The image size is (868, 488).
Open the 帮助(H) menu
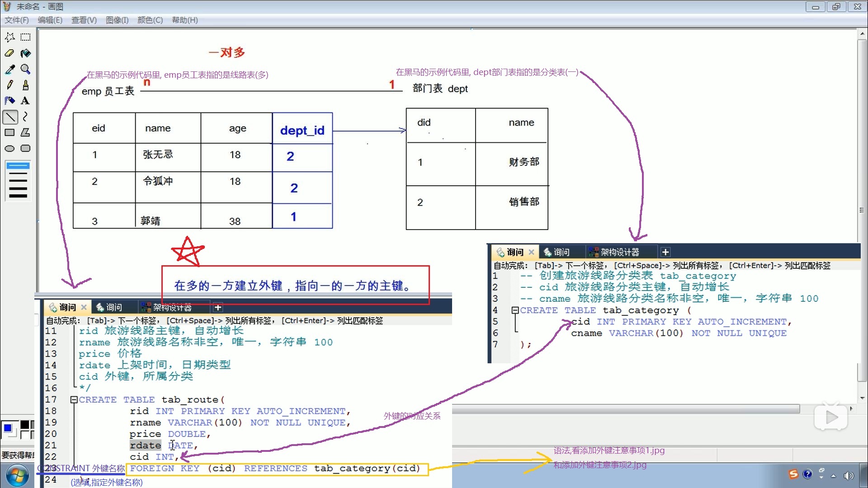pos(185,20)
